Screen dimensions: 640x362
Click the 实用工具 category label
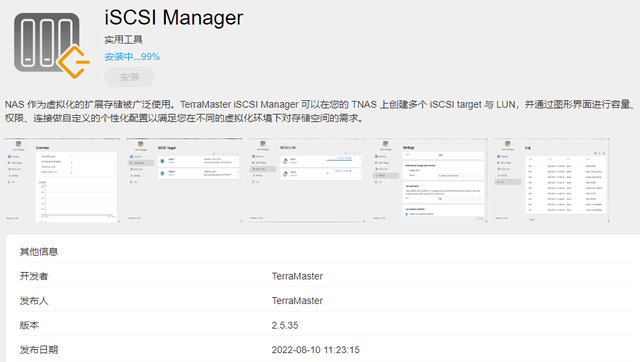(123, 40)
